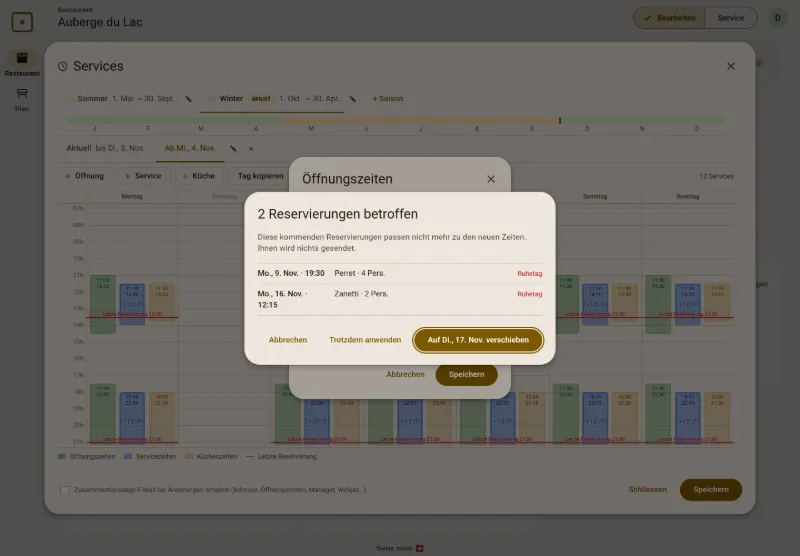Image resolution: width=800 pixels, height=556 pixels.
Task: Click Schliessen in Services panel
Action: [647, 489]
